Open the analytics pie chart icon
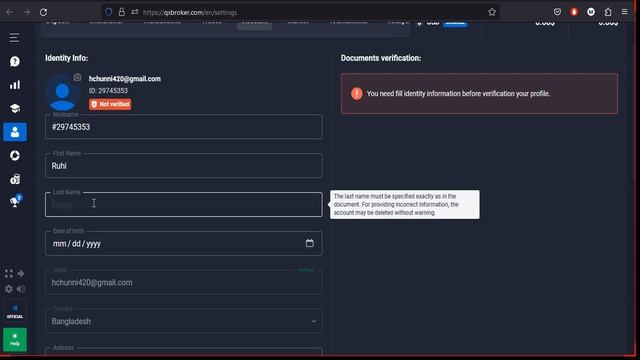 click(15, 156)
